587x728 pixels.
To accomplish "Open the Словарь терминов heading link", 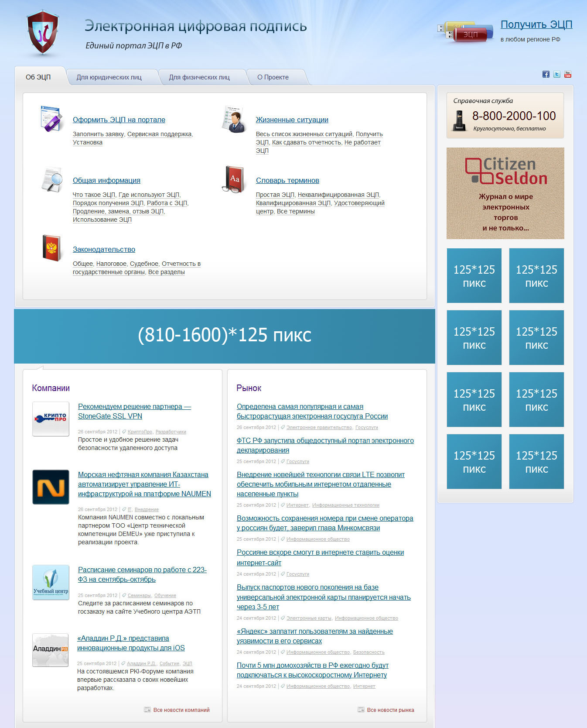I will pyautogui.click(x=287, y=180).
